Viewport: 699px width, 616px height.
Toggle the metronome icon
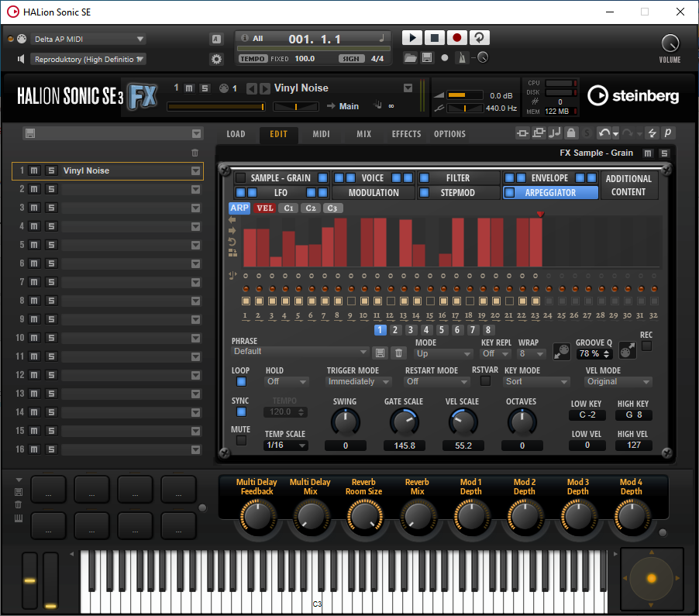463,57
